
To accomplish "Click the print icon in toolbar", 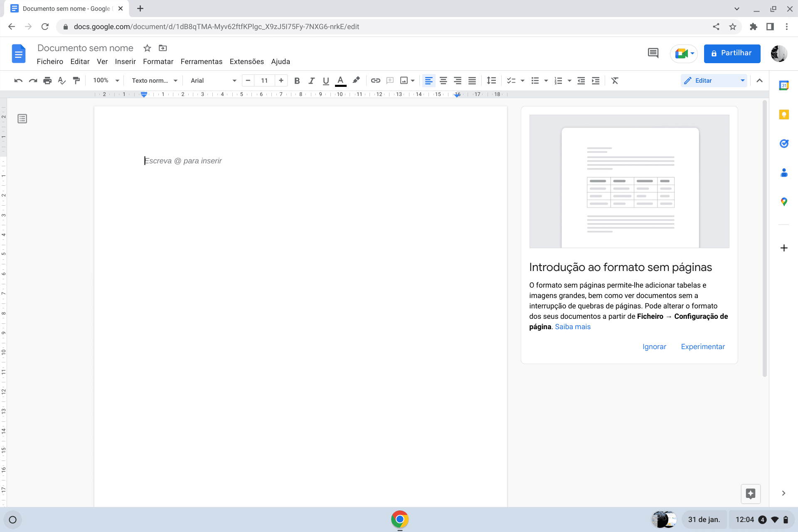I will click(47, 81).
